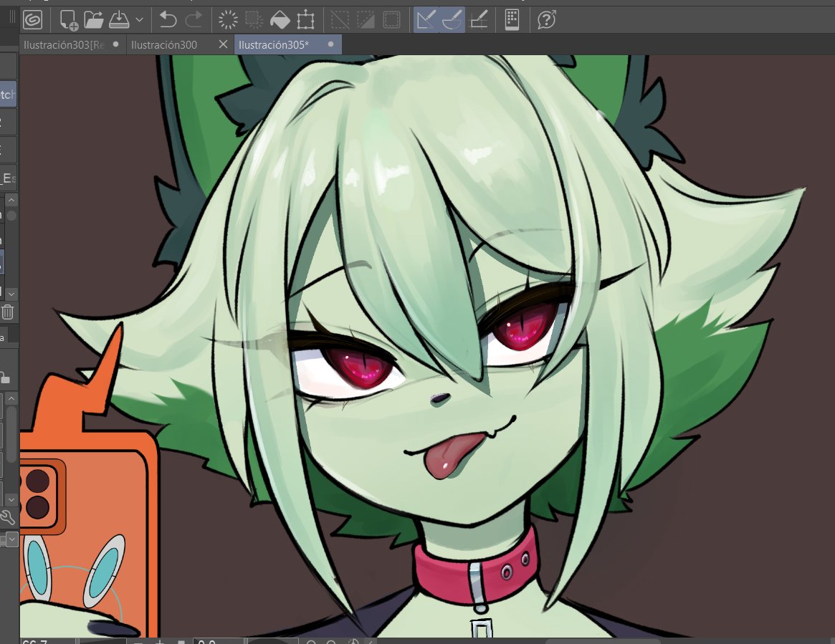Click the Fill bucket icon

(280, 20)
